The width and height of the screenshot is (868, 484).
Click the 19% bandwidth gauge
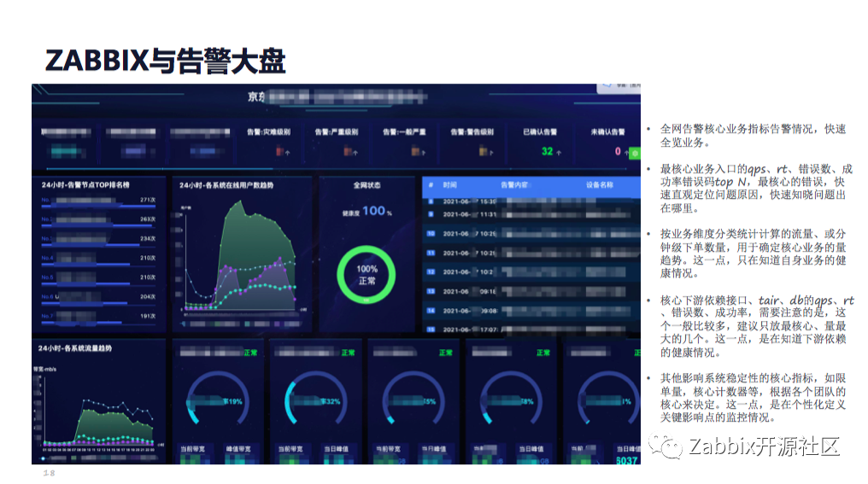point(217,399)
